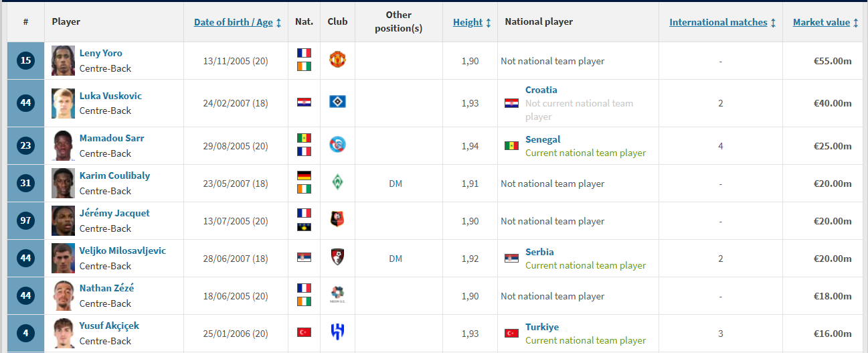Image resolution: width=868 pixels, height=353 pixels.
Task: Open Senegal national team link
Action: pyautogui.click(x=543, y=139)
